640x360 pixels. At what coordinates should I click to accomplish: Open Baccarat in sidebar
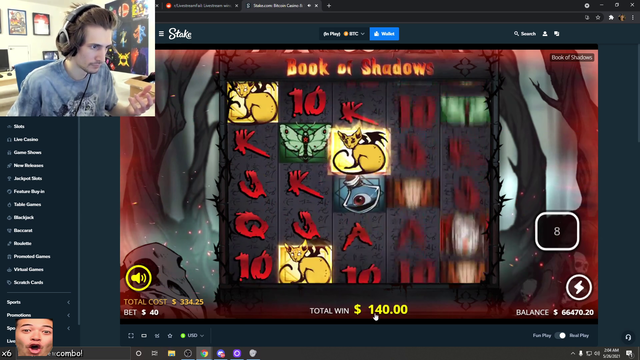coord(23,231)
